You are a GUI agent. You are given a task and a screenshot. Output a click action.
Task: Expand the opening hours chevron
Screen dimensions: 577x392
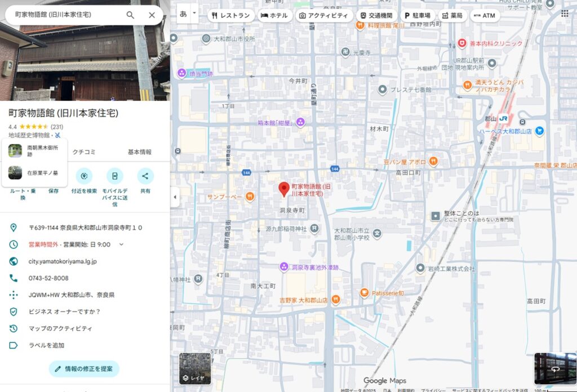pyautogui.click(x=121, y=244)
